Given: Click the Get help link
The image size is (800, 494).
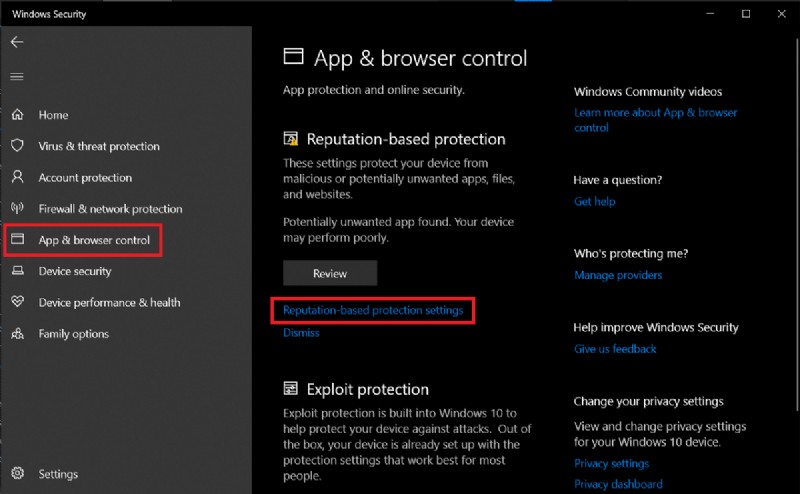Looking at the screenshot, I should [x=594, y=201].
